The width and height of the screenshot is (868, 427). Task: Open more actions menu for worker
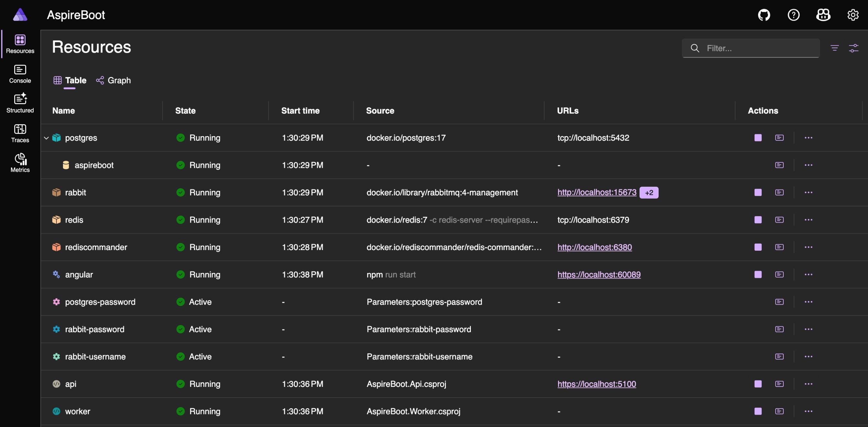808,411
